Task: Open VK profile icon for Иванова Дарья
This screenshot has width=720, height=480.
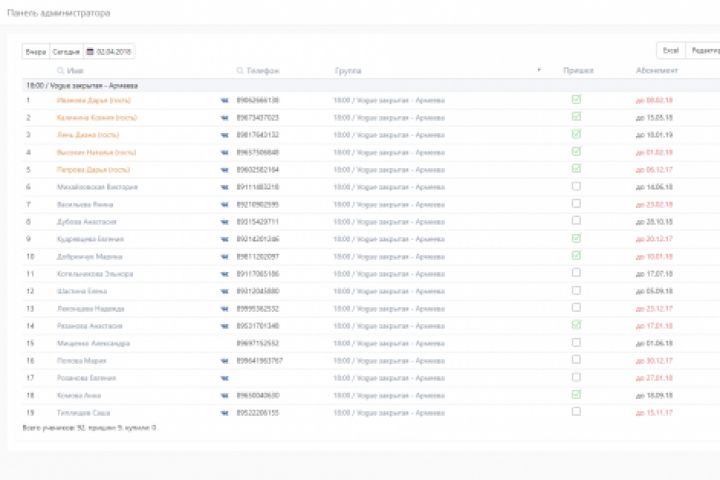Action: point(224,100)
